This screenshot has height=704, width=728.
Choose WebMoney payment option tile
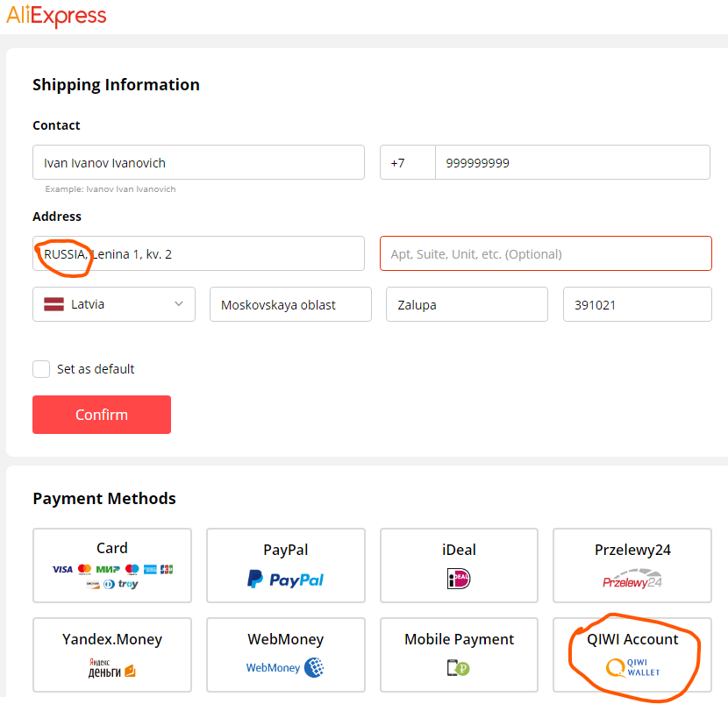(286, 655)
